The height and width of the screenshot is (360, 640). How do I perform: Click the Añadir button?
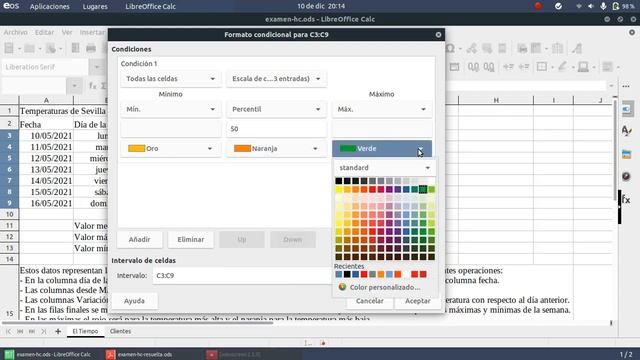coord(140,240)
